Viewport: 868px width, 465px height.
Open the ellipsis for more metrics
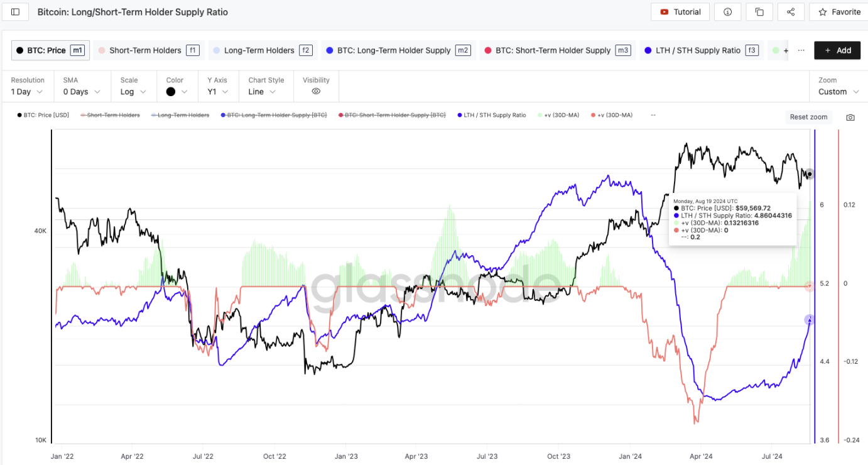pyautogui.click(x=802, y=50)
